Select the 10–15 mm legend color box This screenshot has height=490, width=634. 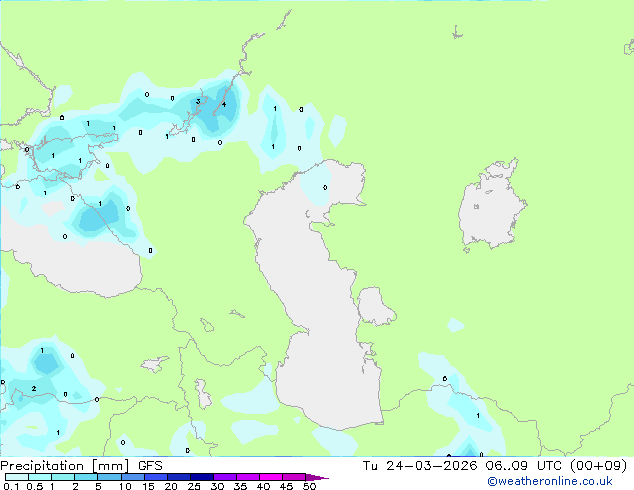pos(133,477)
